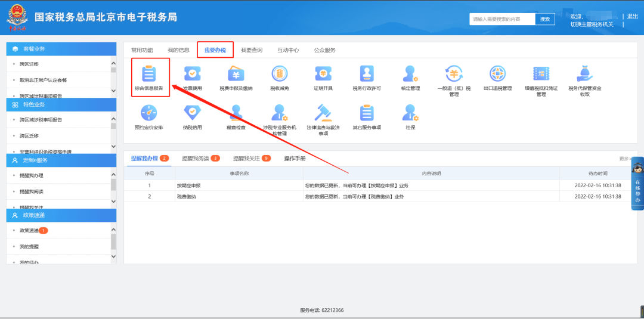Open 出口退税管理 globe icon
The width and height of the screenshot is (644, 319).
tap(497, 74)
